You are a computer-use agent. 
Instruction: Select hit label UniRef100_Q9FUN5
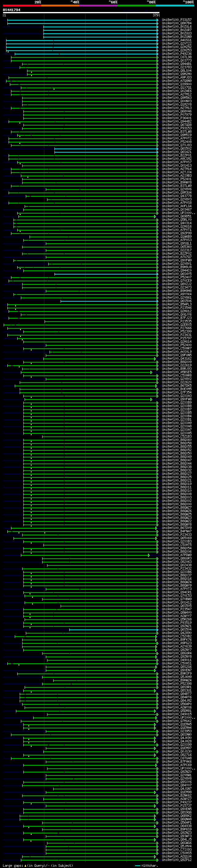point(177,355)
